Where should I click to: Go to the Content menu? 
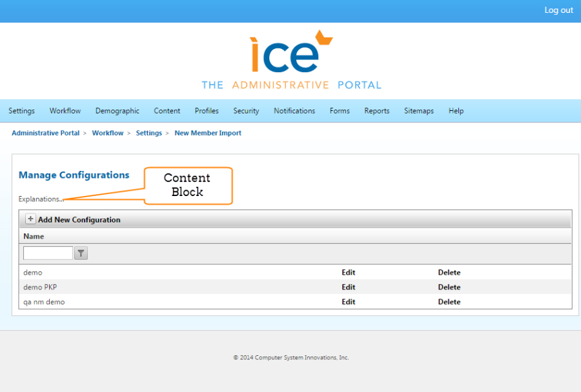pos(167,111)
